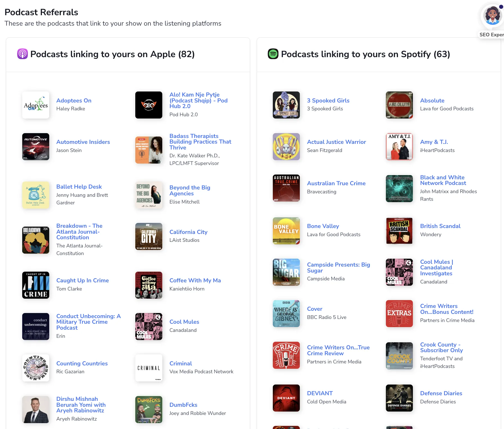Open the Ballet Help Desk link

79,187
